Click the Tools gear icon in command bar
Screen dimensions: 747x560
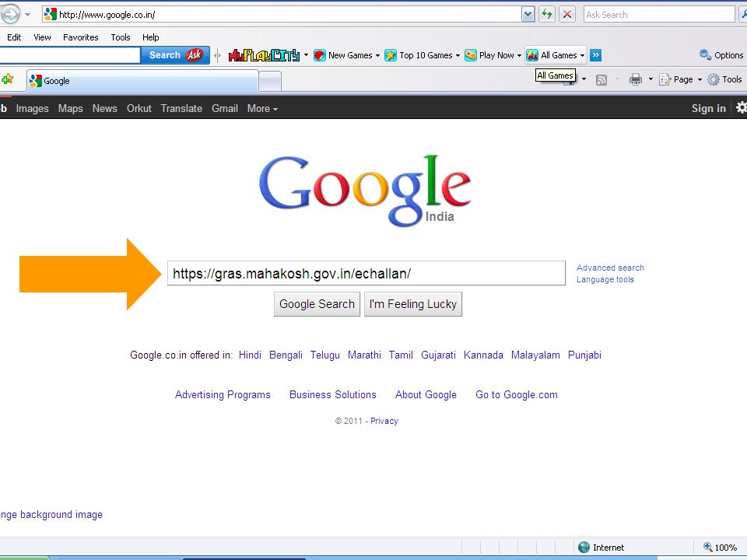point(714,79)
